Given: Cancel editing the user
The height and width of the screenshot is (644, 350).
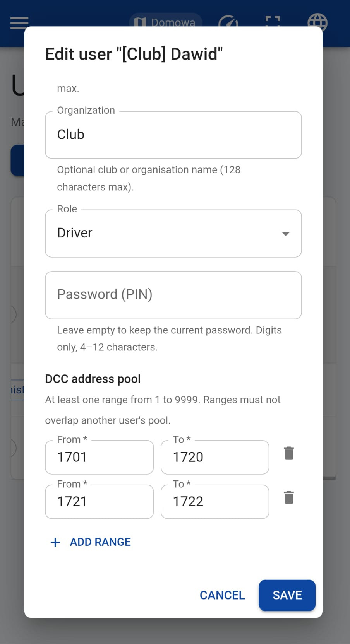Looking at the screenshot, I should pyautogui.click(x=222, y=595).
